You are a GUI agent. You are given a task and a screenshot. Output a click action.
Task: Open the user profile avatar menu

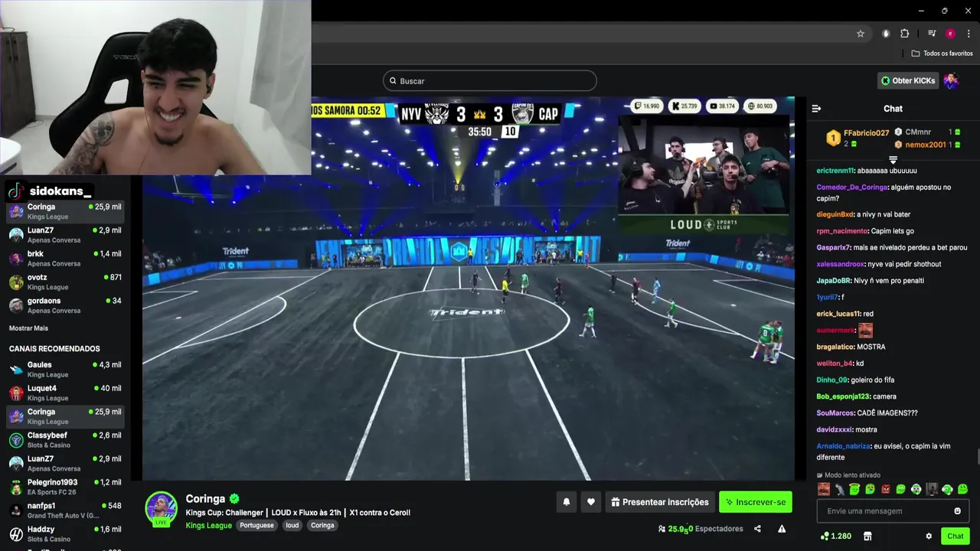951,80
